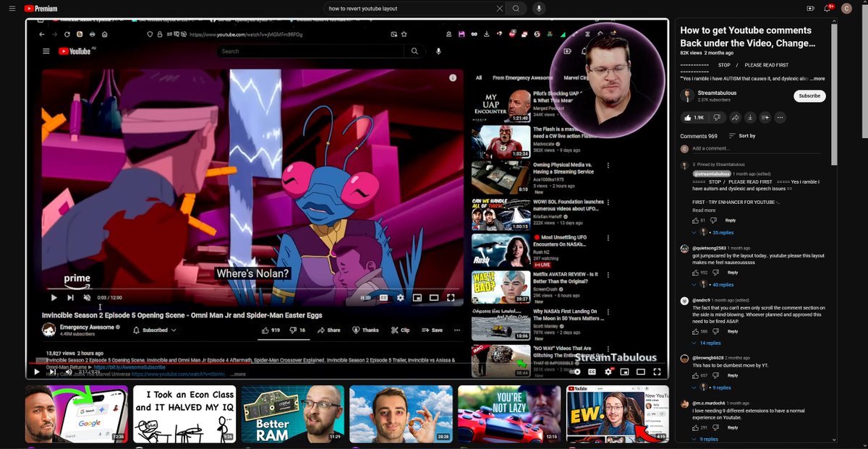Click the 'Comments 969' heading text
868x449 pixels.
point(699,136)
